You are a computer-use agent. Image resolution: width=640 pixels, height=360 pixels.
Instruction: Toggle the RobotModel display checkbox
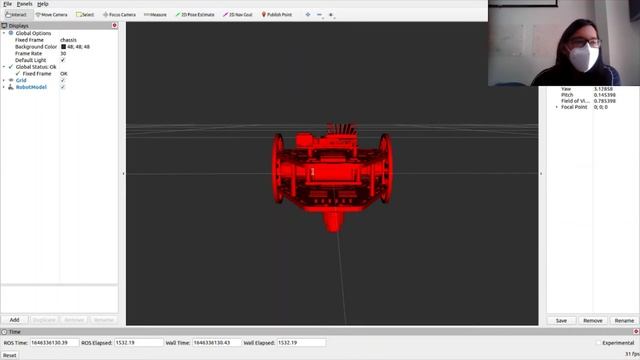[x=63, y=87]
